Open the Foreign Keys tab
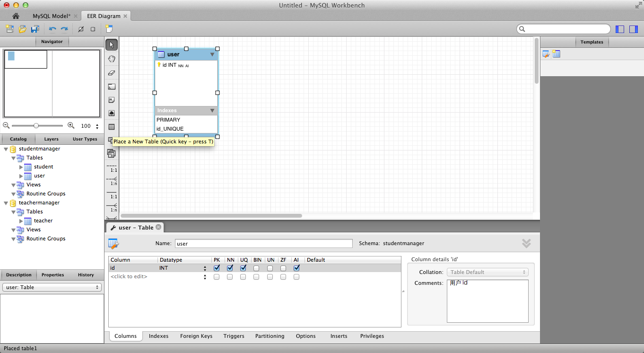 click(x=196, y=336)
